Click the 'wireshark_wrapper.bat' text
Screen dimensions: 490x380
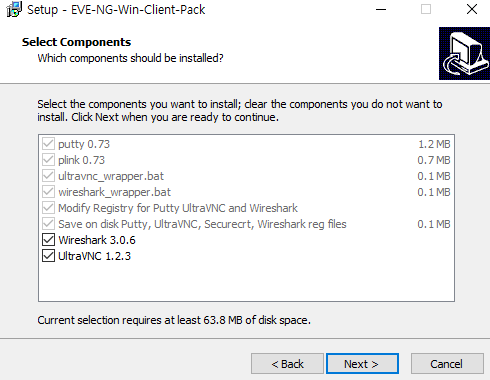click(115, 192)
